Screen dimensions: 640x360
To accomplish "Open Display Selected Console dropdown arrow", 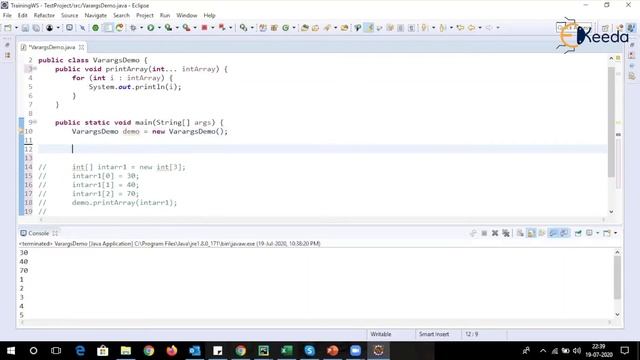I will pyautogui.click(x=598, y=233).
